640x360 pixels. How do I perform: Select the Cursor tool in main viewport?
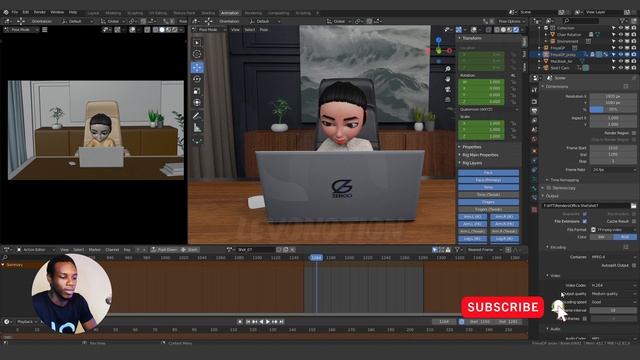coord(197,54)
